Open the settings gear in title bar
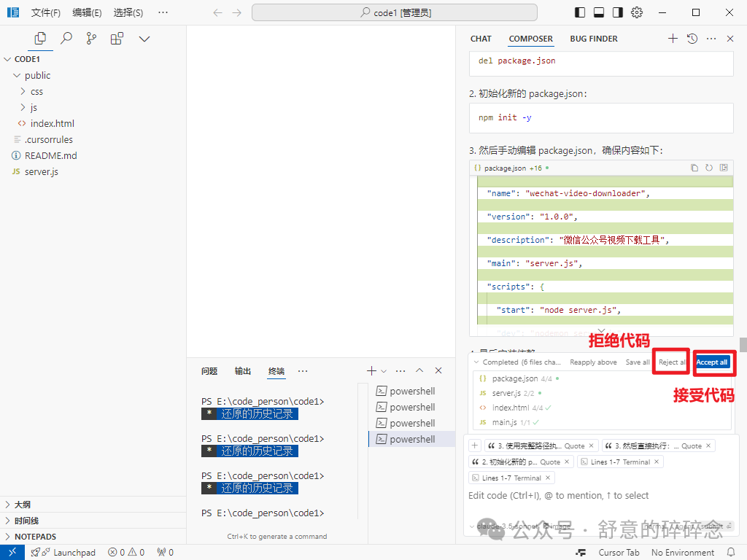This screenshot has height=560, width=747. (637, 12)
